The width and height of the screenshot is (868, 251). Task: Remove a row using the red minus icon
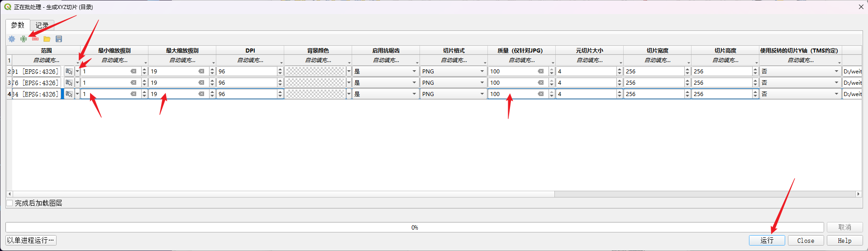pos(35,39)
